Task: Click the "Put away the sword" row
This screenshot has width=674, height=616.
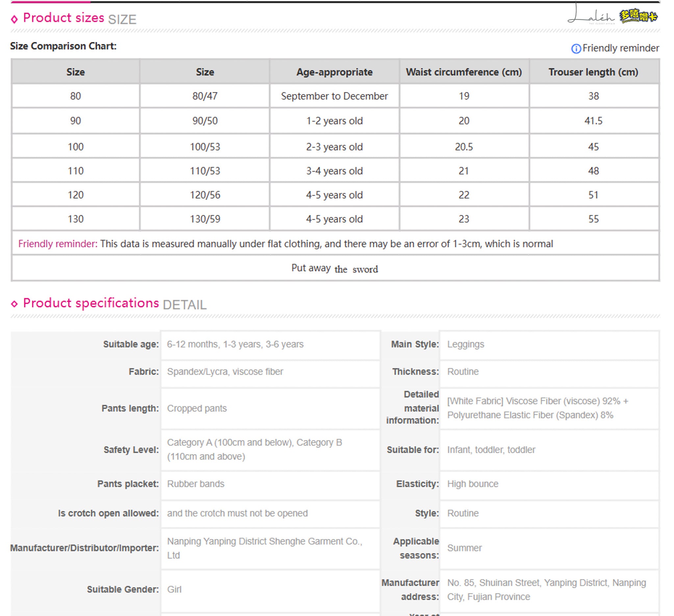Action: click(x=335, y=268)
